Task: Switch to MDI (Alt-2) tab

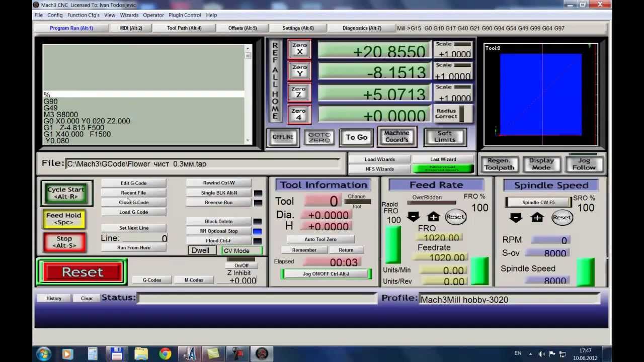Action: point(131,28)
